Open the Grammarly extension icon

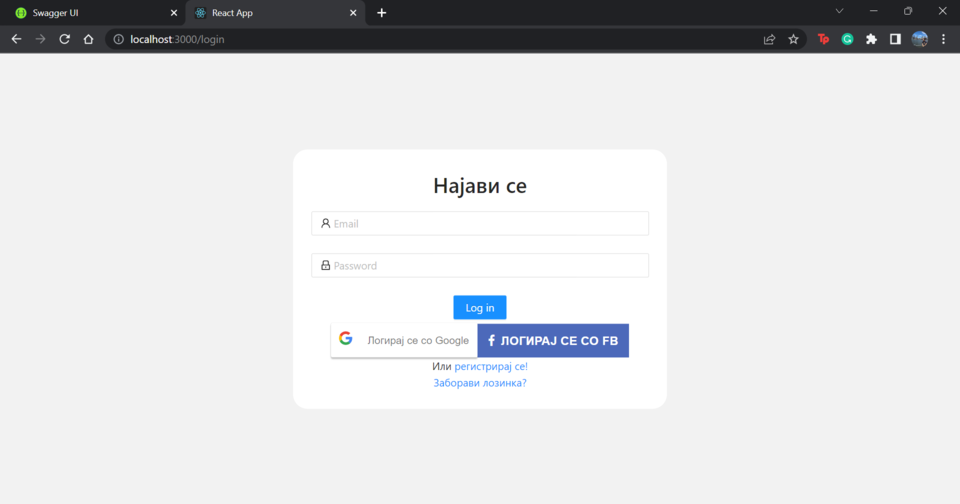847,39
